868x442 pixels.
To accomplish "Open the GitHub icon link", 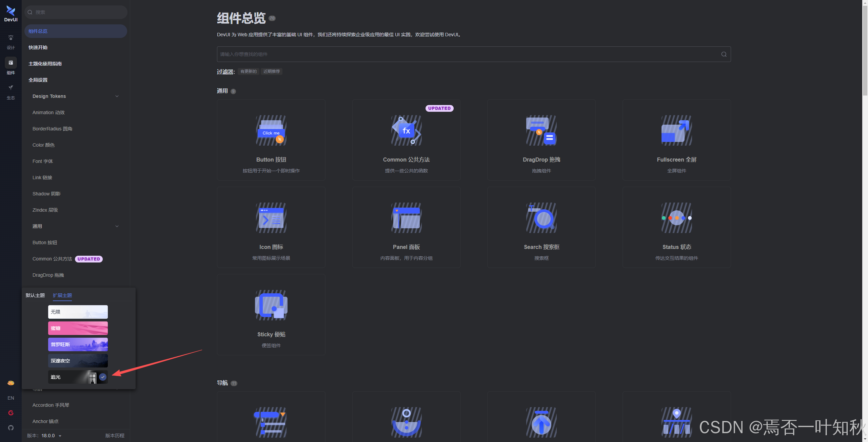I will [11, 428].
